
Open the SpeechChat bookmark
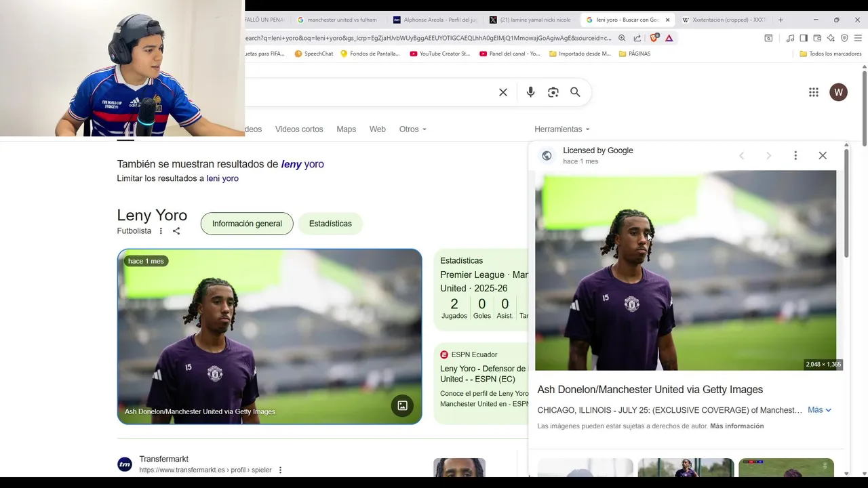click(x=314, y=54)
